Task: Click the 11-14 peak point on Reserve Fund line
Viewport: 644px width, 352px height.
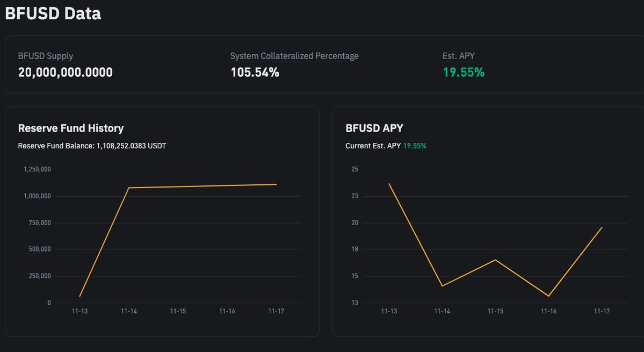Action: (x=129, y=188)
